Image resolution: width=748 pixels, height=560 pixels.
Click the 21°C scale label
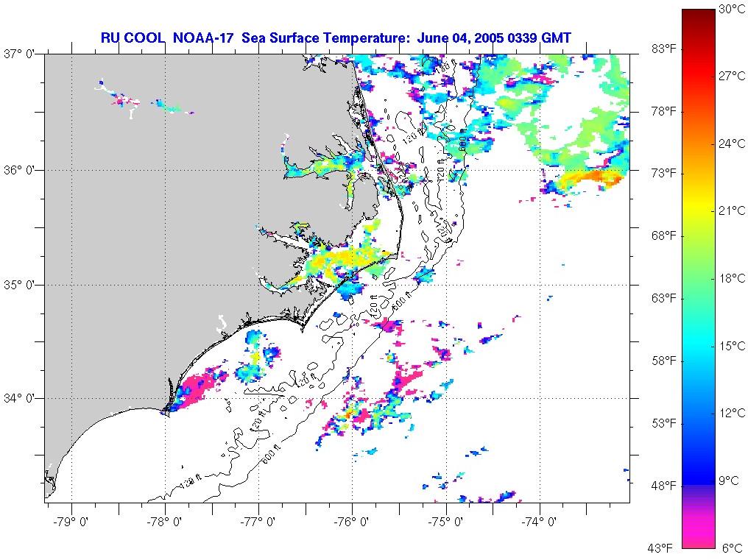tap(732, 211)
